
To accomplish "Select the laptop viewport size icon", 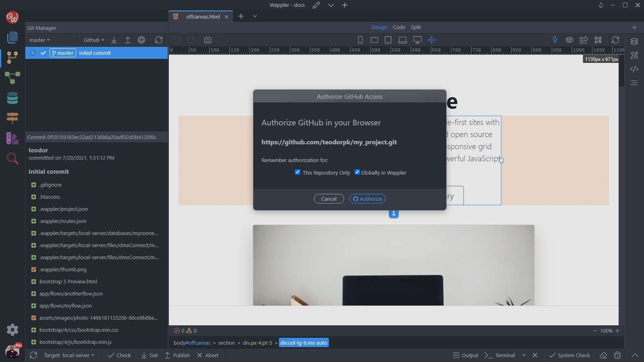I will click(403, 40).
